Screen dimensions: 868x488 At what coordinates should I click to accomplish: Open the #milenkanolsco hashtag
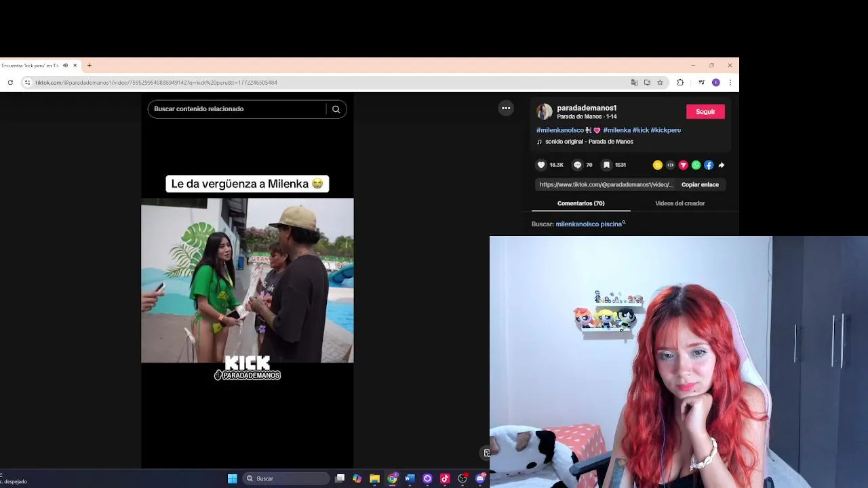click(x=560, y=130)
